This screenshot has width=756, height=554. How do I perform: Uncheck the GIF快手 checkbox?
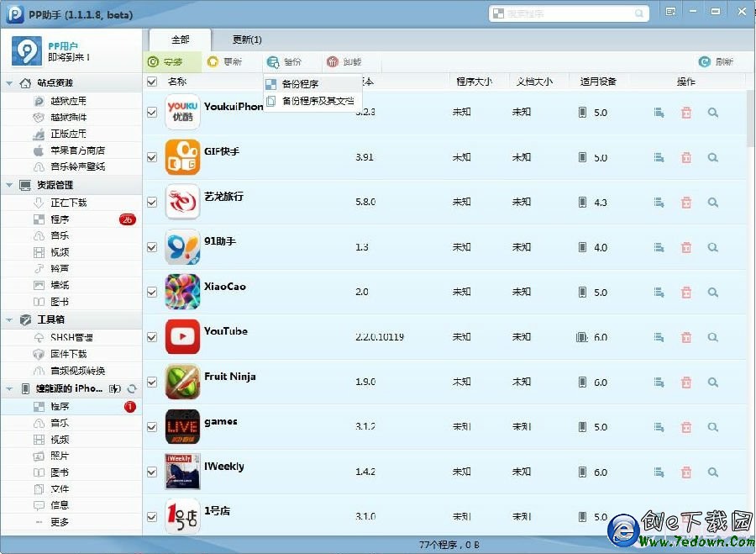coord(152,157)
